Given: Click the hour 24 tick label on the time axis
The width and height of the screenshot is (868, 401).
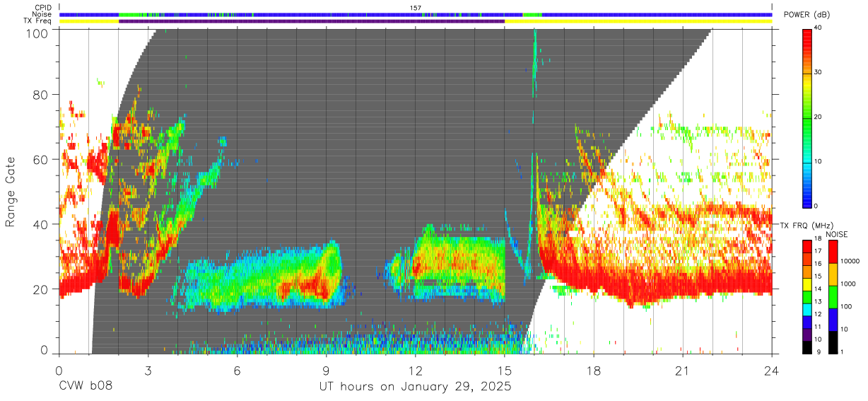Looking at the screenshot, I should (x=772, y=371).
